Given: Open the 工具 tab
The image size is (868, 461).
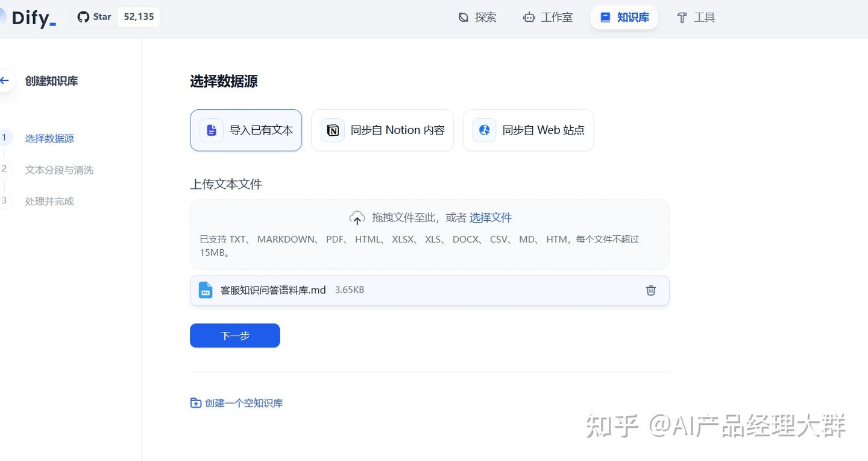Looking at the screenshot, I should click(x=696, y=17).
